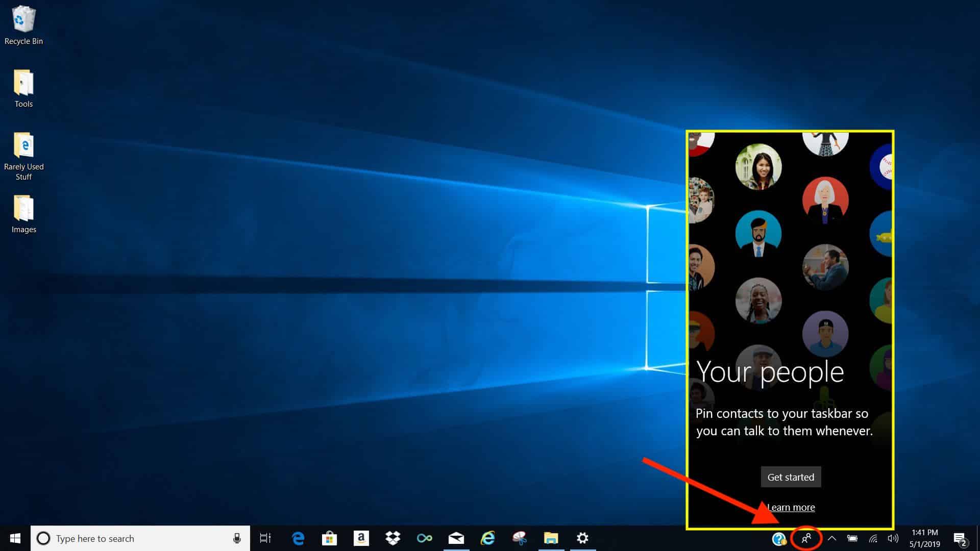Check Wi-Fi status in the system tray
Screen dimensions: 980x551
pyautogui.click(x=872, y=538)
